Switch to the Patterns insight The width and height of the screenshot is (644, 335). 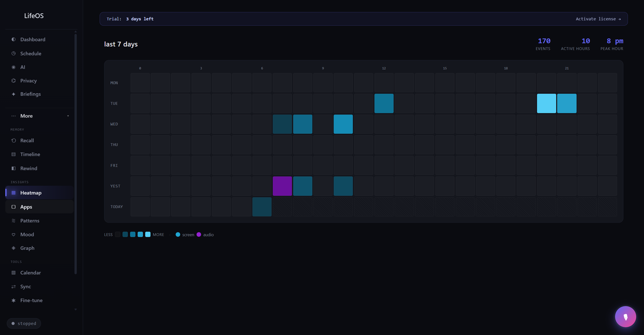pyautogui.click(x=40, y=221)
